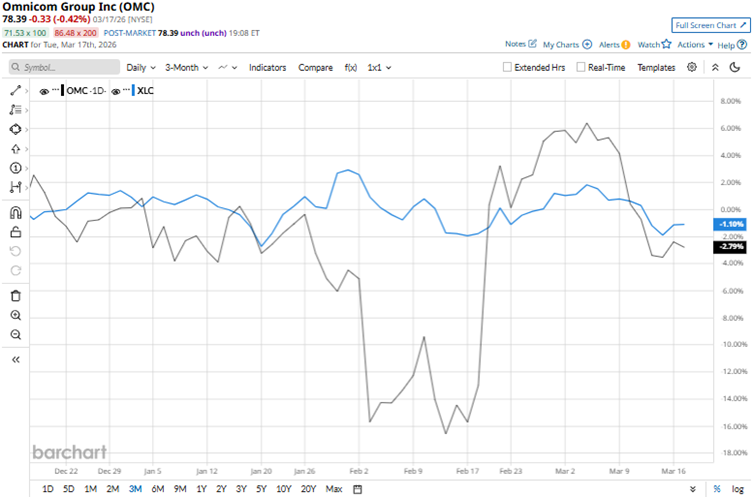The image size is (752, 497).
Task: Collapse the left drawing toolbar
Action: pyautogui.click(x=15, y=360)
